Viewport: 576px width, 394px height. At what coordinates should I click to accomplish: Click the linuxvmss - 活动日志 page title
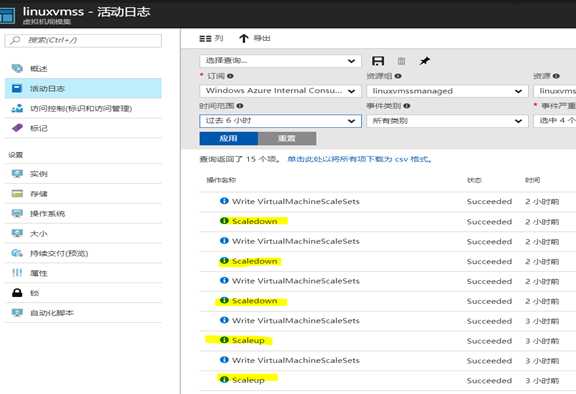click(x=86, y=11)
